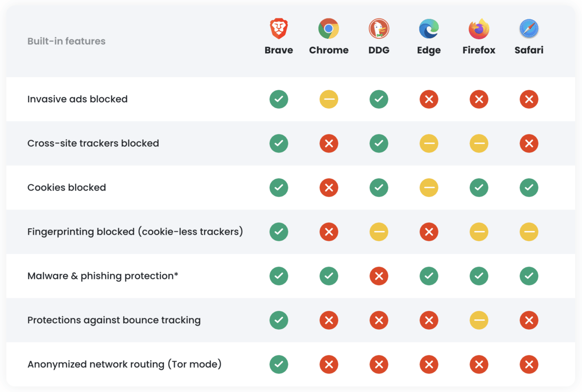This screenshot has width=582, height=392.
Task: Click Safari's red X for Cross-site trackers
Action: (x=529, y=143)
